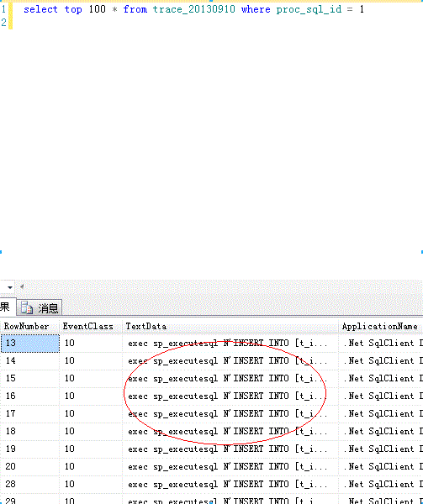Click the RowNumber cell with value 14
Screen dimensions: 423x504
pyautogui.click(x=29, y=361)
